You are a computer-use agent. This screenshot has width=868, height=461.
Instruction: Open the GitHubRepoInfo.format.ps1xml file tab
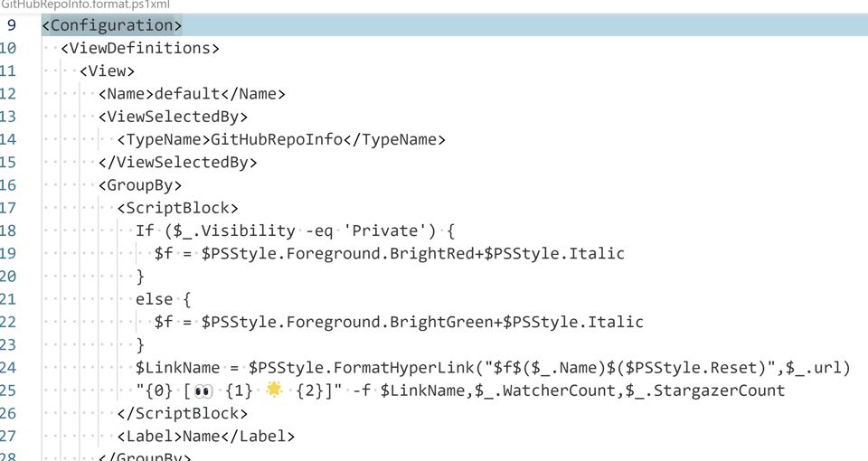(x=85, y=5)
